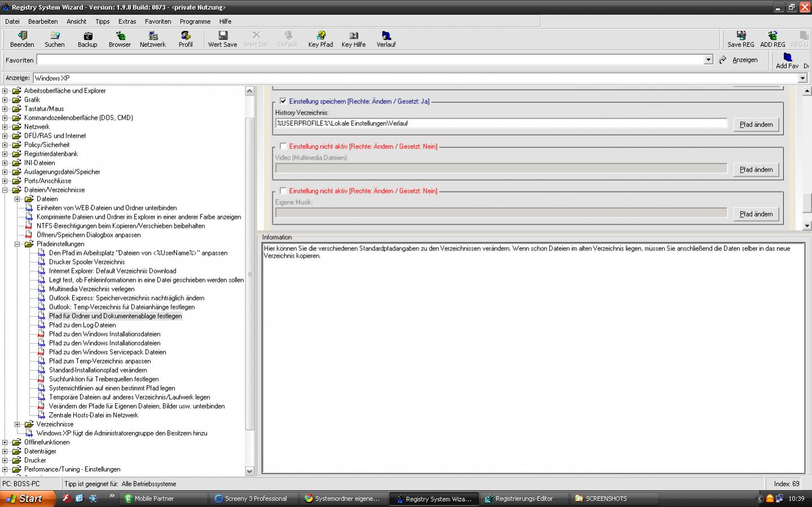Click the tree panel vertical scrollbar
Screen dimensions: 812x507
pos(250,274)
